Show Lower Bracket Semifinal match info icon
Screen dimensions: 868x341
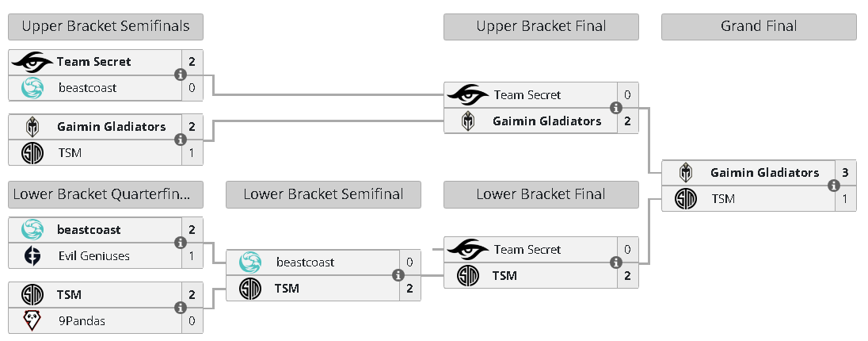(398, 275)
